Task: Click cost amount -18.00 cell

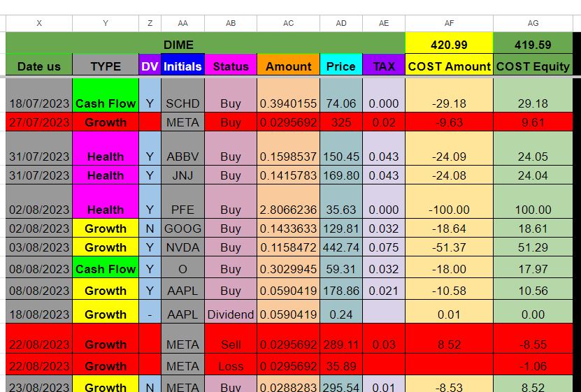Action: pos(449,267)
